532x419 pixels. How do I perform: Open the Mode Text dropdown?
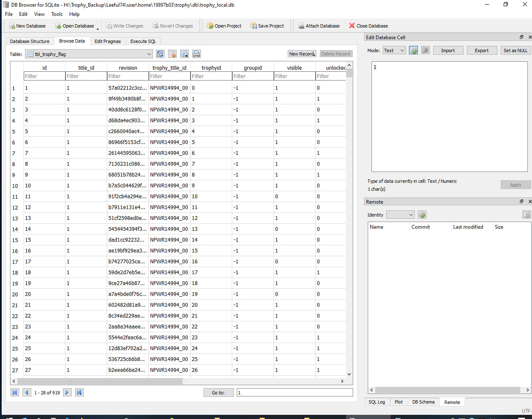394,50
